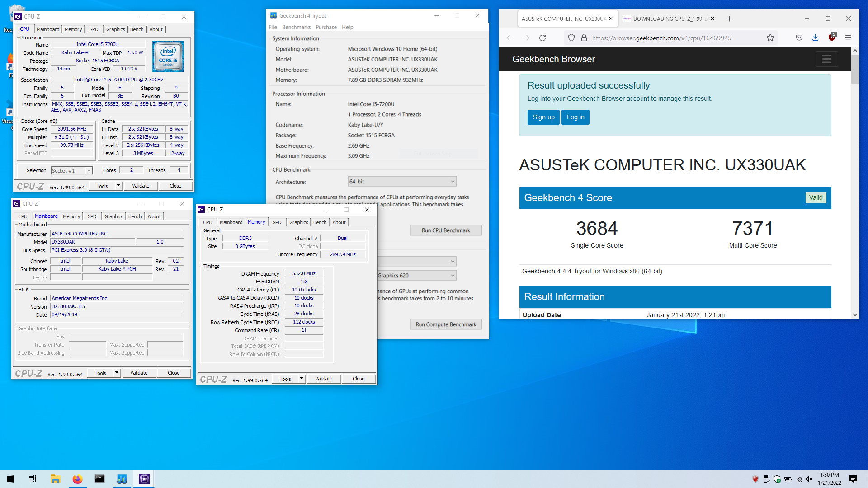
Task: Open Windows notification center
Action: pos(853,479)
